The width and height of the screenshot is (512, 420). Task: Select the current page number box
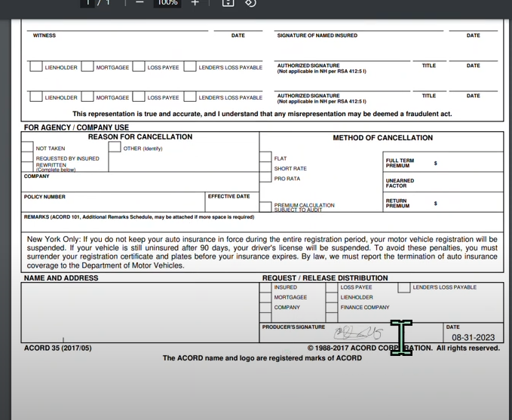coord(87,2)
